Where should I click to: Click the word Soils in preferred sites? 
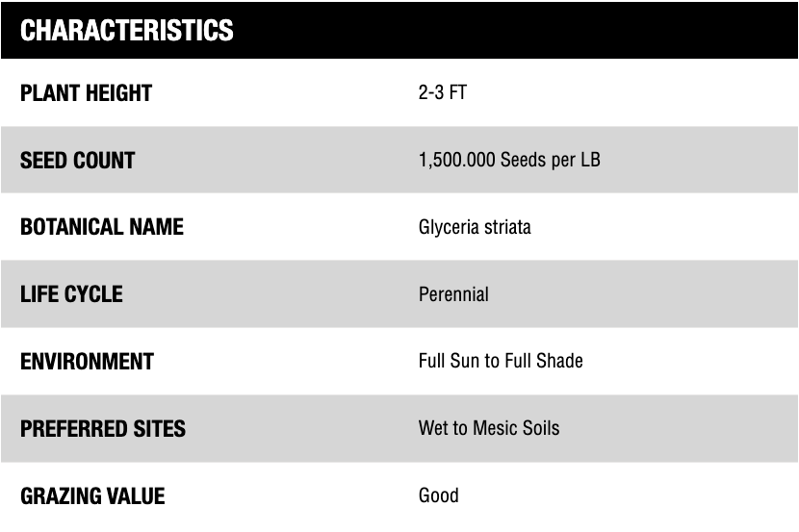[x=541, y=428]
